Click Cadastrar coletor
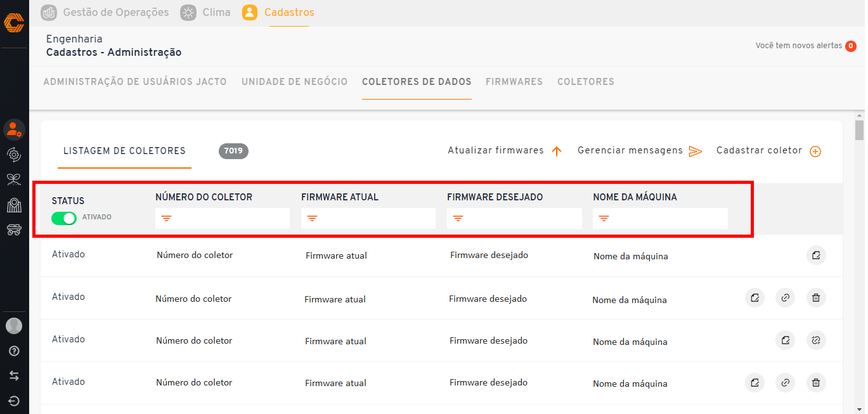 [769, 151]
